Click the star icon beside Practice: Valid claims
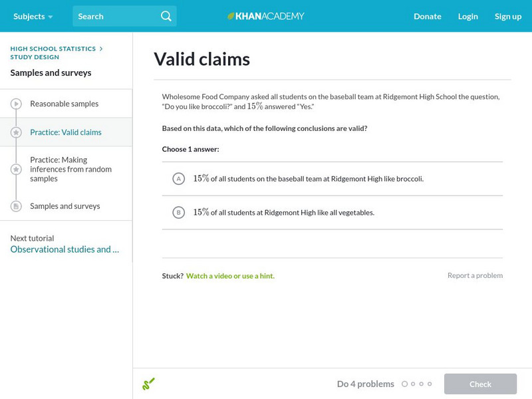The width and height of the screenshot is (532, 399). pyautogui.click(x=16, y=132)
